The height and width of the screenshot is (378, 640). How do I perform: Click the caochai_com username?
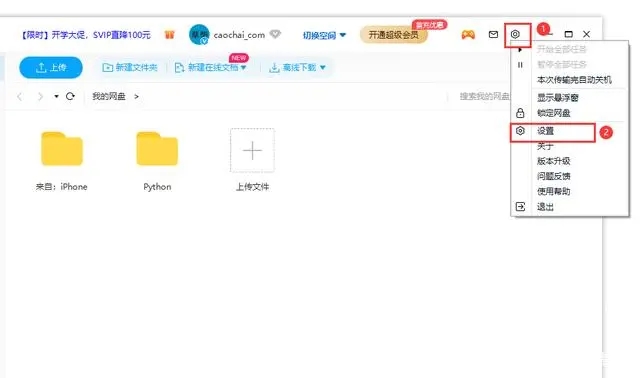tap(239, 35)
